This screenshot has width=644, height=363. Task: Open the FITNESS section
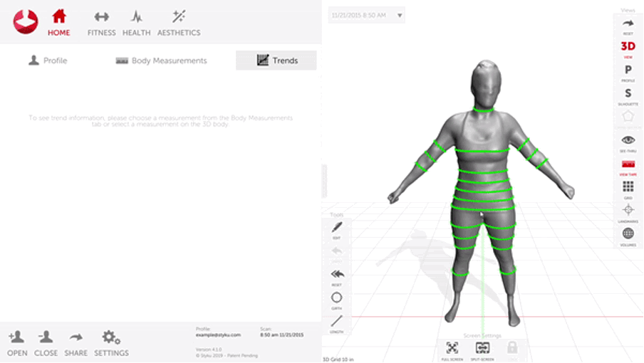[101, 23]
